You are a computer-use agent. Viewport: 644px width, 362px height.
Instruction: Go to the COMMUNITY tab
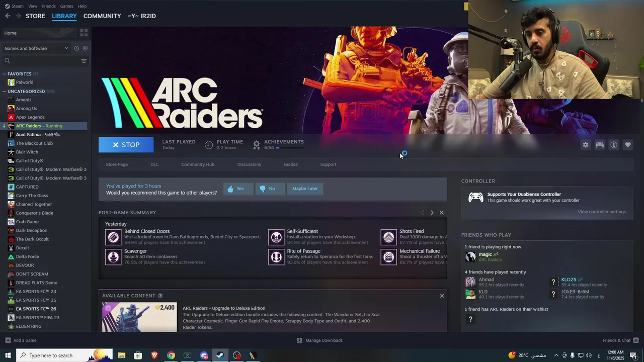tap(102, 16)
